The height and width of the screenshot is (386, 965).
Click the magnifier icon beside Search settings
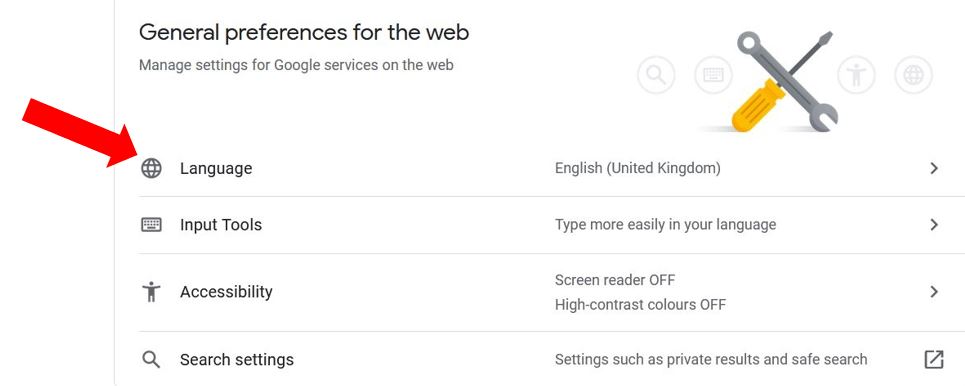tap(151, 360)
